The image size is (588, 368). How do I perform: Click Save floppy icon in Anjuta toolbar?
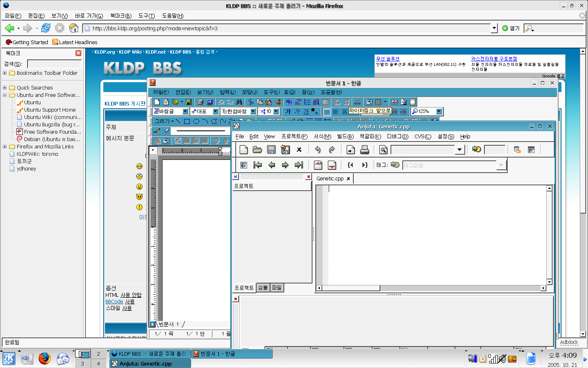pyautogui.click(x=271, y=150)
